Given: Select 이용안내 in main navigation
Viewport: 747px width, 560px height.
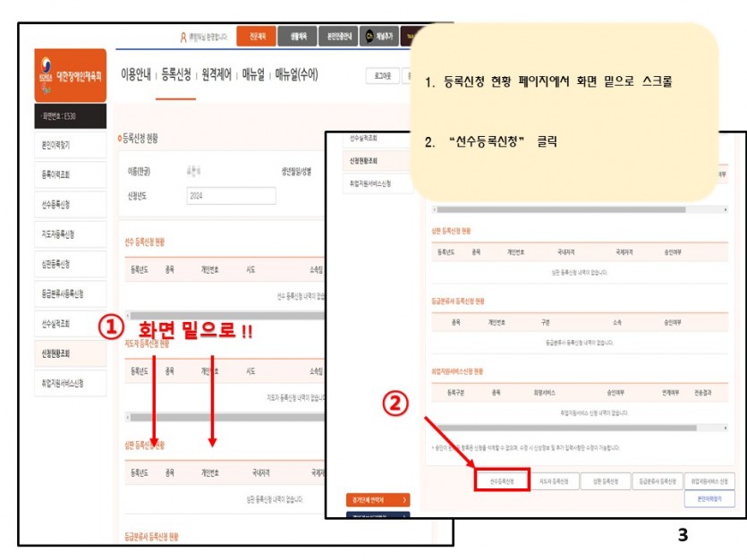Looking at the screenshot, I should click(135, 75).
